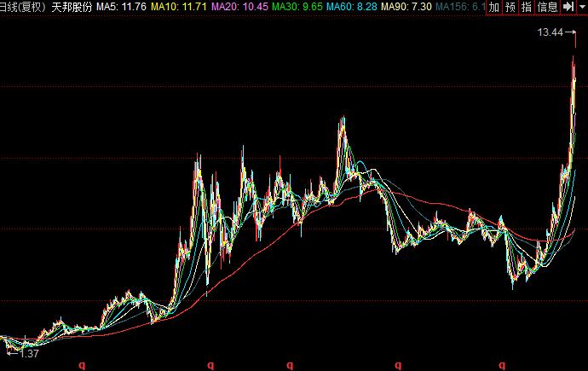Screen dimensions: 588x371
Task: Select the MA60 indicator label
Action: point(352,7)
